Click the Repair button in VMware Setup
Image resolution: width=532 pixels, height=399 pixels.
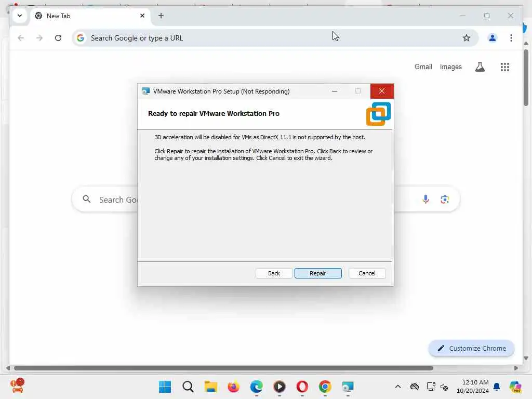point(318,273)
